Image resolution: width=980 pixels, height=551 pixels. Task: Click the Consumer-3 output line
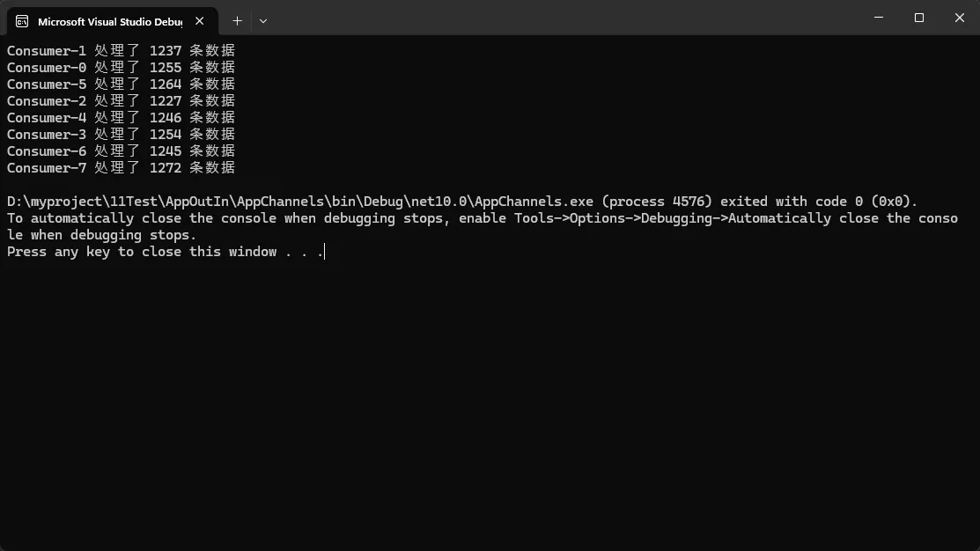[x=121, y=135]
